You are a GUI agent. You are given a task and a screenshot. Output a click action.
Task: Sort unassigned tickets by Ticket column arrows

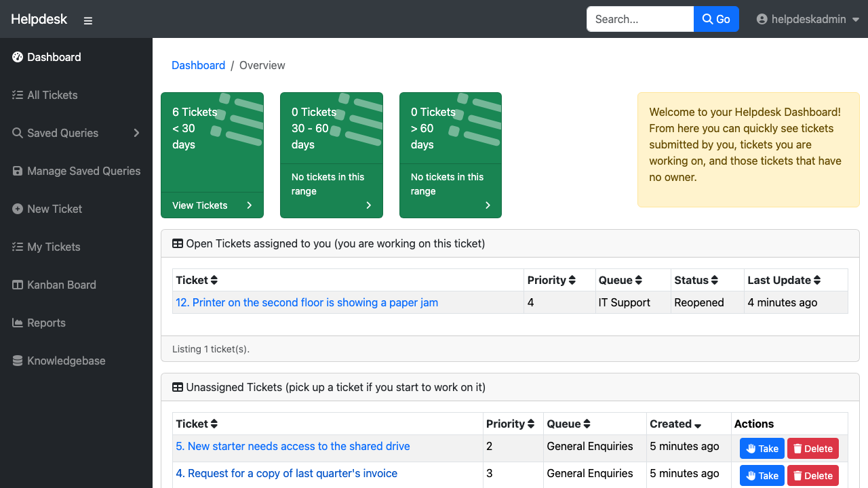(214, 424)
